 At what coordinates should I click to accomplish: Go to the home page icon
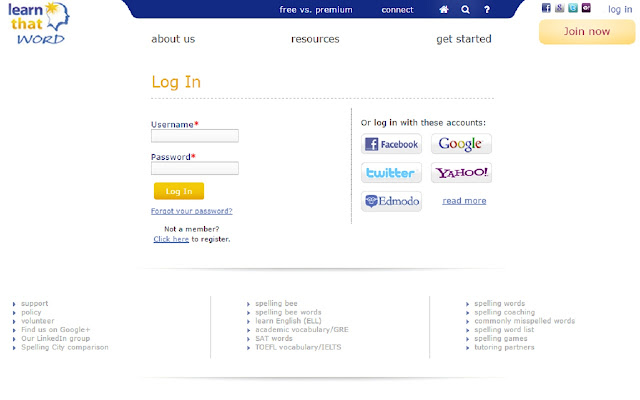444,9
